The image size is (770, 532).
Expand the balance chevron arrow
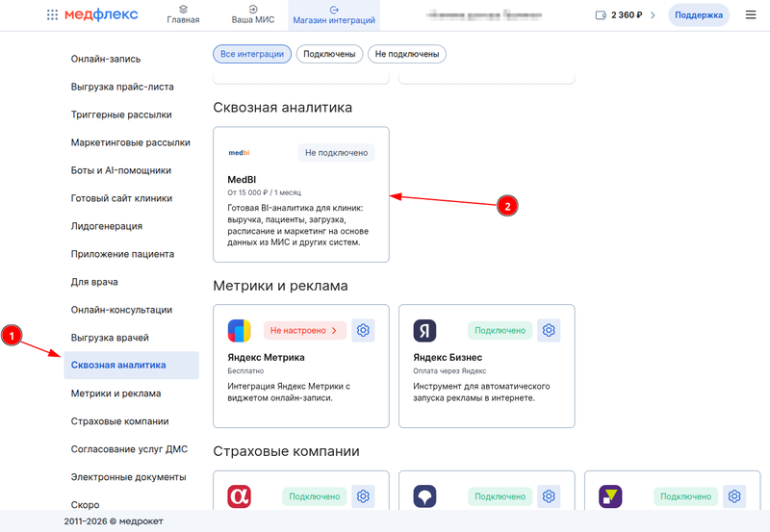click(x=653, y=15)
